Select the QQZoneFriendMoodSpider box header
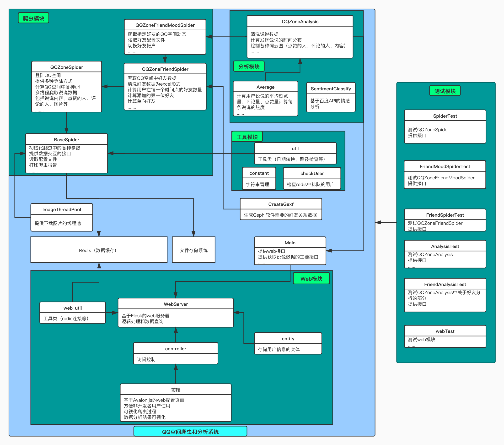Screen dimensions: 504x445 tap(165, 25)
